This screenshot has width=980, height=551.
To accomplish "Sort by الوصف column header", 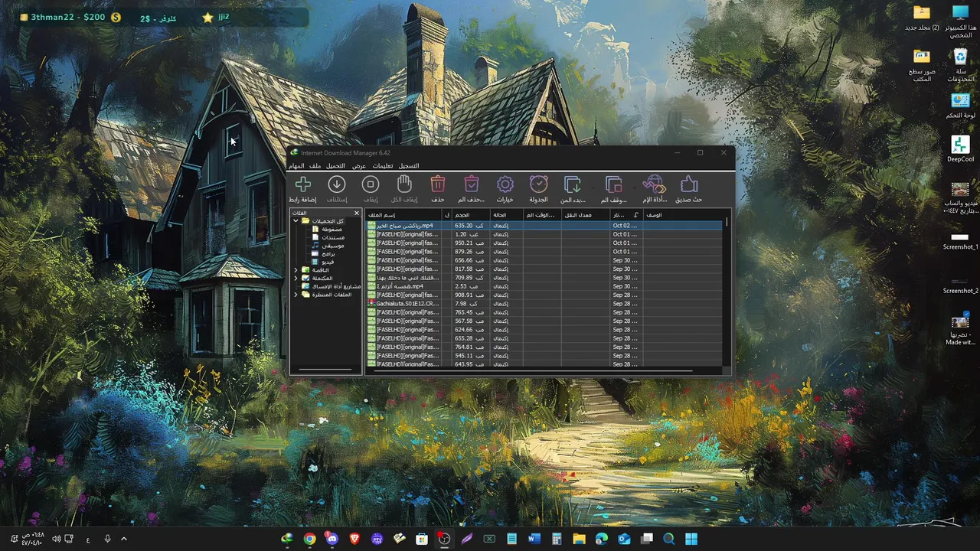I will pos(683,215).
